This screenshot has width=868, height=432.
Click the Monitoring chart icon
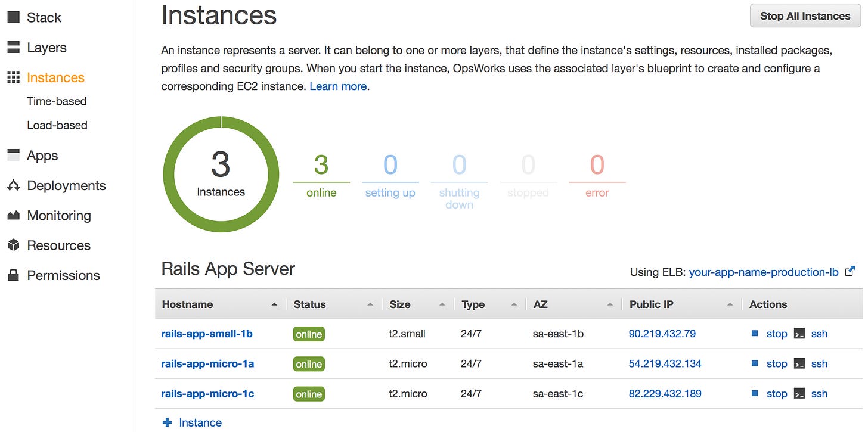click(13, 215)
